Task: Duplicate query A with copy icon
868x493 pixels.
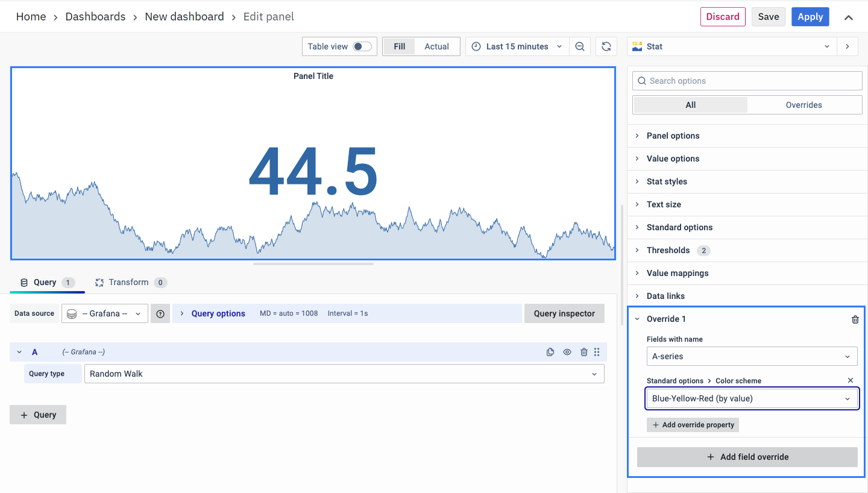Action: click(x=550, y=352)
